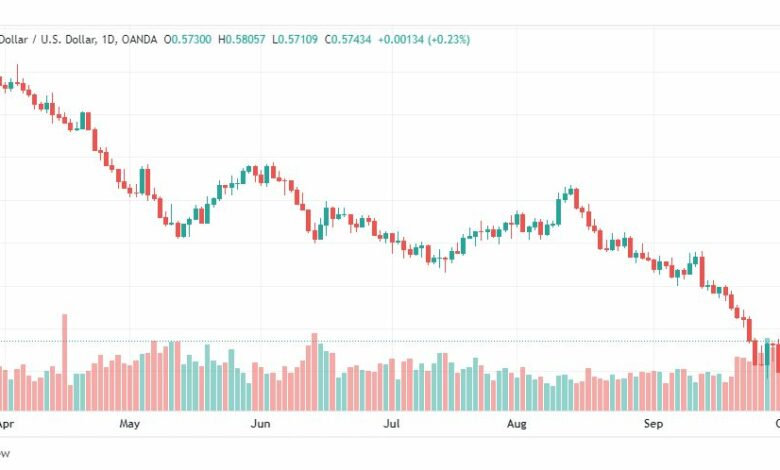Select the Aug label on time axis

point(517,424)
